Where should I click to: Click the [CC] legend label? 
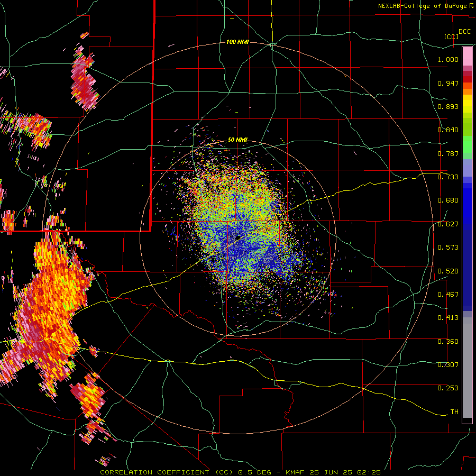[452, 36]
